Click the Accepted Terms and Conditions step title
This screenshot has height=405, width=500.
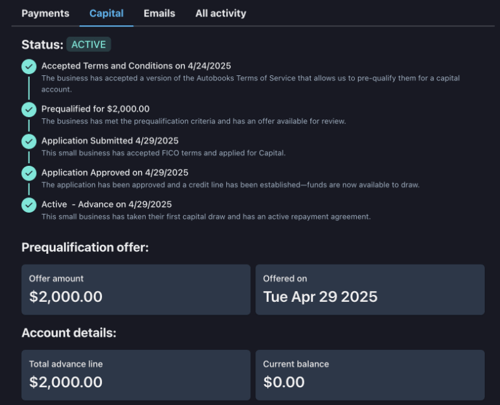pyautogui.click(x=136, y=66)
